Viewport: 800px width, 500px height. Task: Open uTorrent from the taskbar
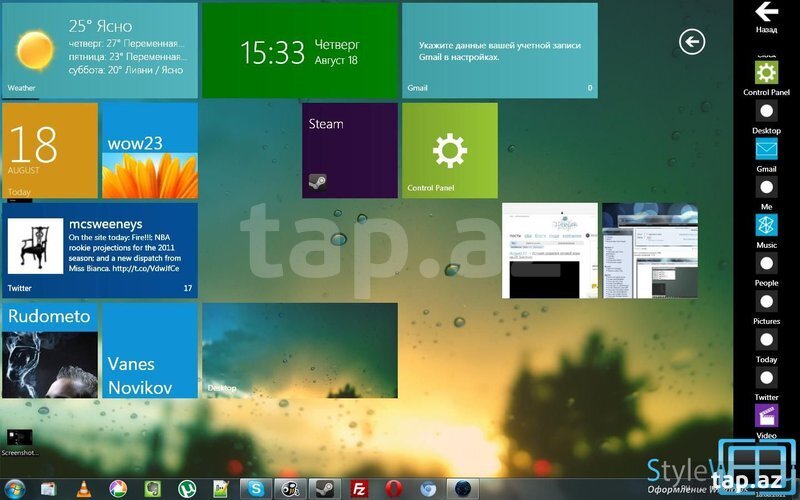187,489
